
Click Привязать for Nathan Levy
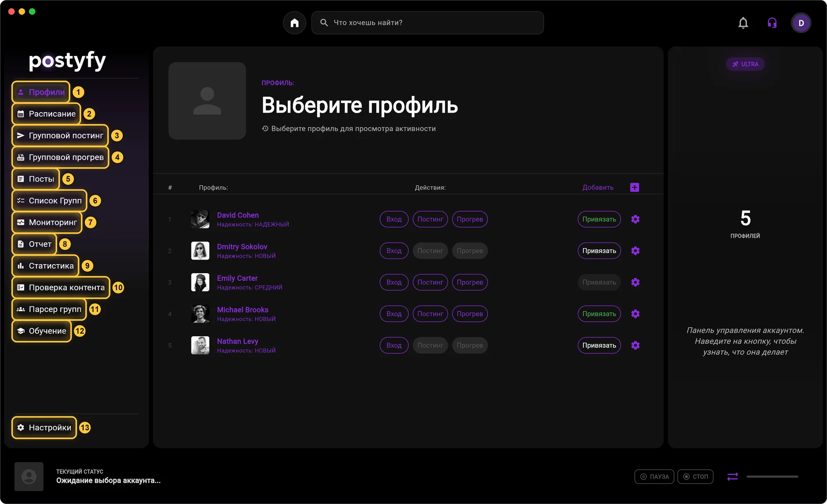(x=599, y=345)
